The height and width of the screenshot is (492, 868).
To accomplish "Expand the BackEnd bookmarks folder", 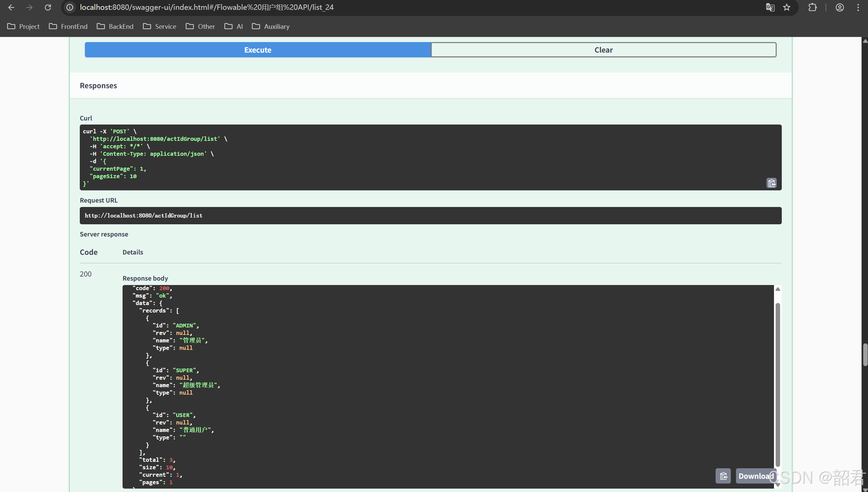I will tap(115, 26).
